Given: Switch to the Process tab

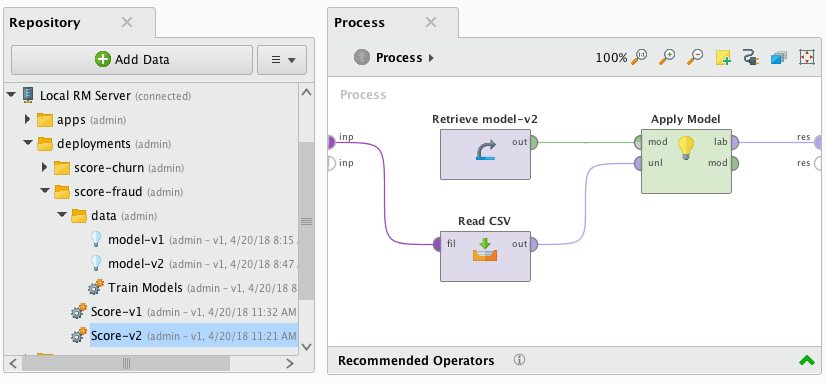Looking at the screenshot, I should 359,23.
